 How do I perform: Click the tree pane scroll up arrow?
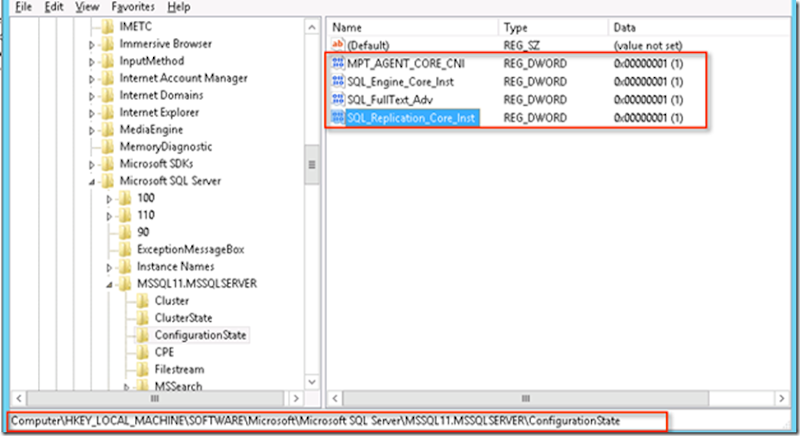point(312,27)
